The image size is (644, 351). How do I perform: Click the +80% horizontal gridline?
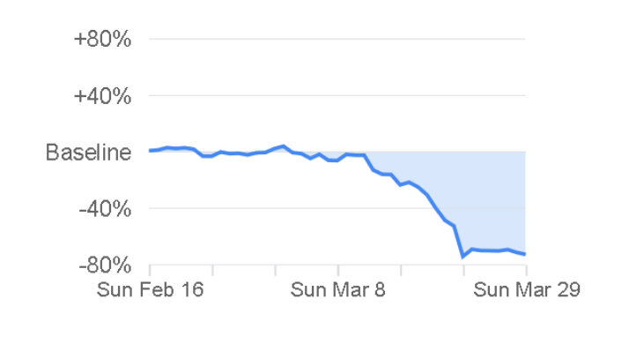(x=337, y=39)
